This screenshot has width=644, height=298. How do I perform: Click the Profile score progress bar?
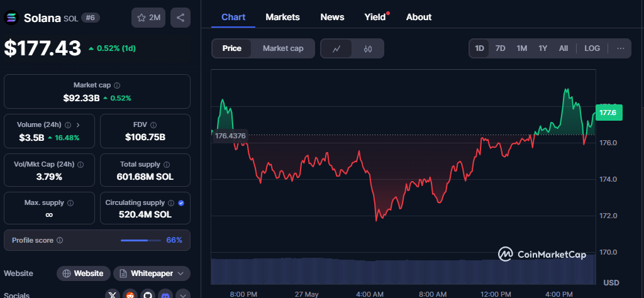[140, 240]
